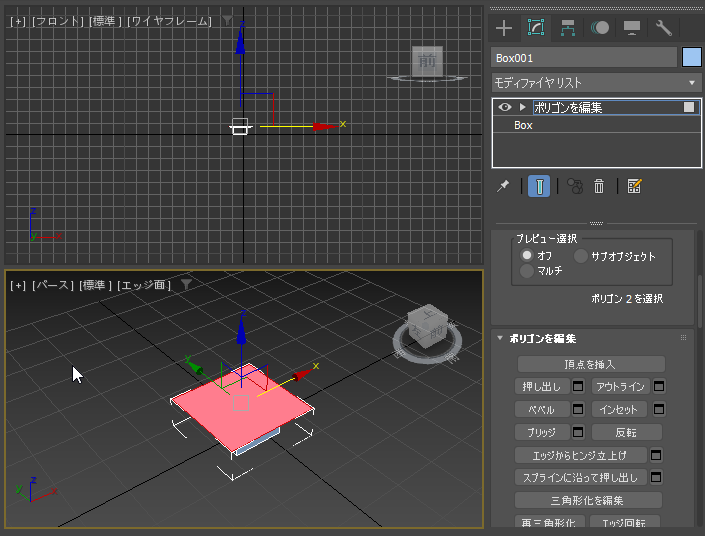Click the アウトライン button
The height and width of the screenshot is (536, 705).
tap(620, 386)
